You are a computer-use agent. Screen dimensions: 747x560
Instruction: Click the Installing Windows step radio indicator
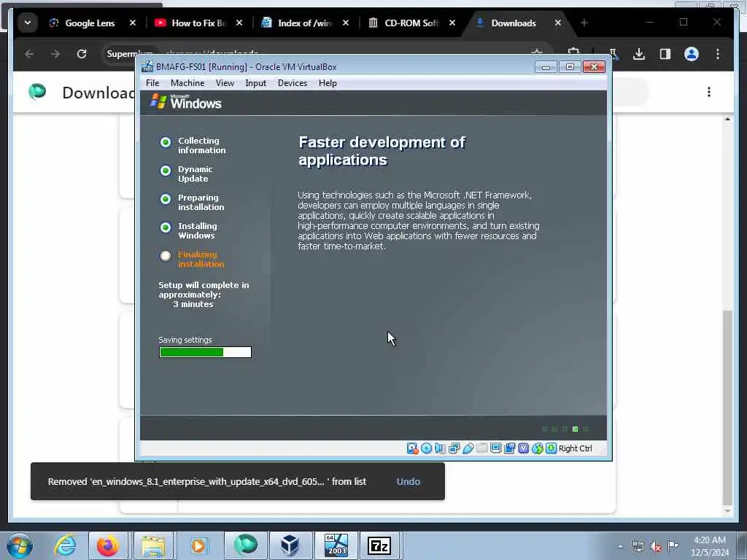pyautogui.click(x=166, y=227)
